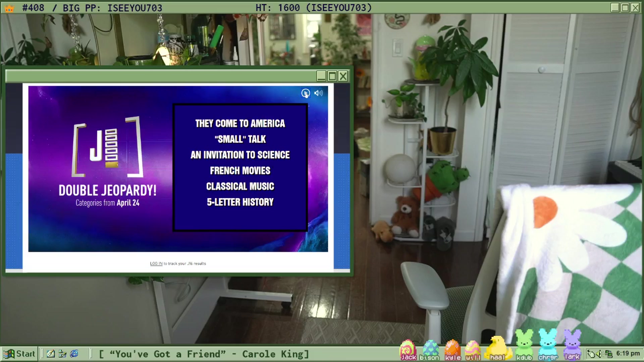Select the FRENCH MOVIES category

click(240, 171)
